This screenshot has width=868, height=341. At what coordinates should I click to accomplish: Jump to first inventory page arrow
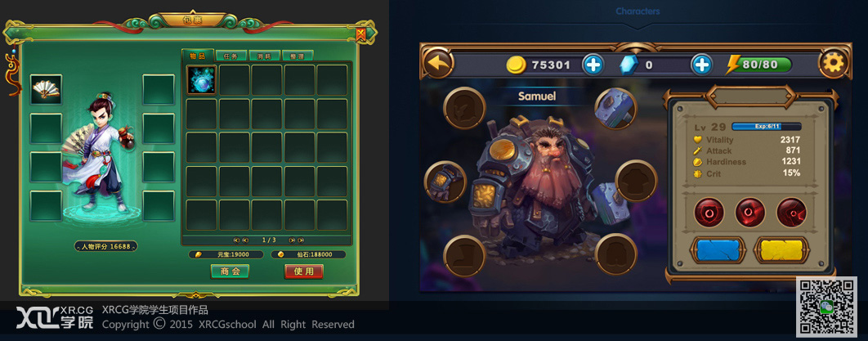(x=236, y=240)
